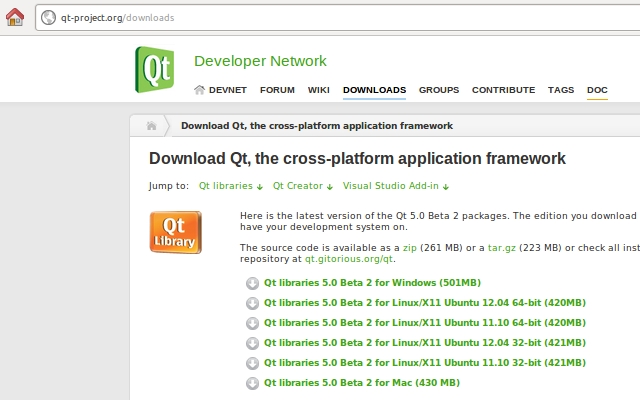
Task: Jump to Qt Creator section
Action: (298, 186)
